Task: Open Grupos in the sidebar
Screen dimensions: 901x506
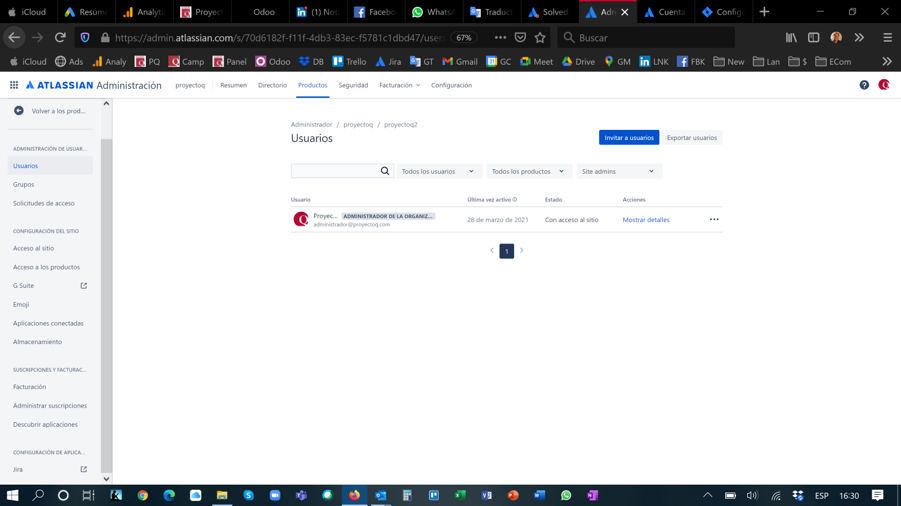Action: tap(24, 184)
